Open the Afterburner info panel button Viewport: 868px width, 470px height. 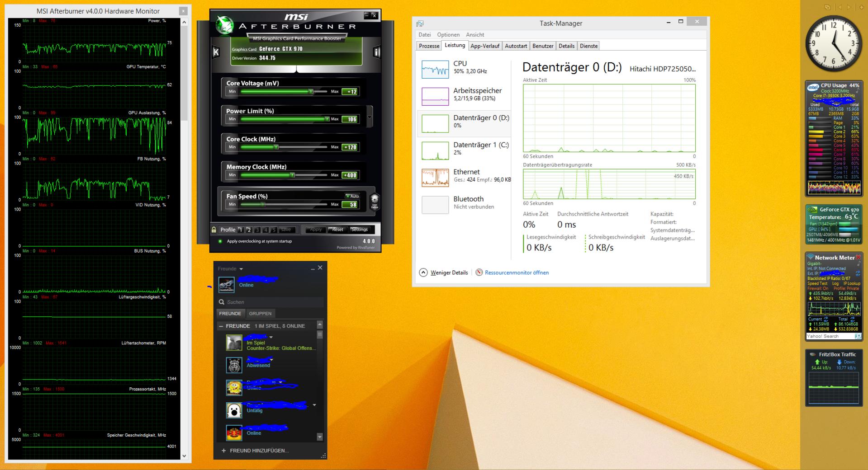pyautogui.click(x=376, y=52)
